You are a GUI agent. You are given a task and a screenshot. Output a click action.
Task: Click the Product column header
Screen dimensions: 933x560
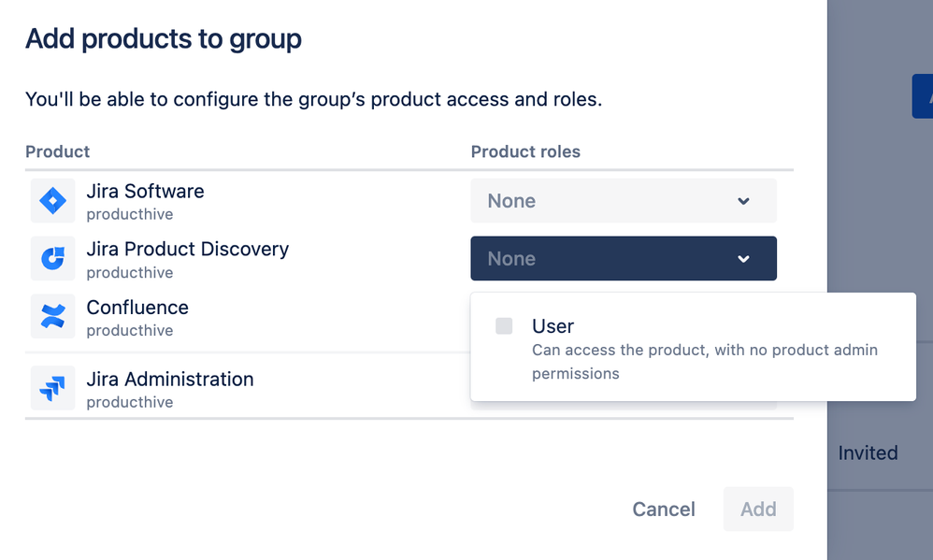[x=57, y=151]
